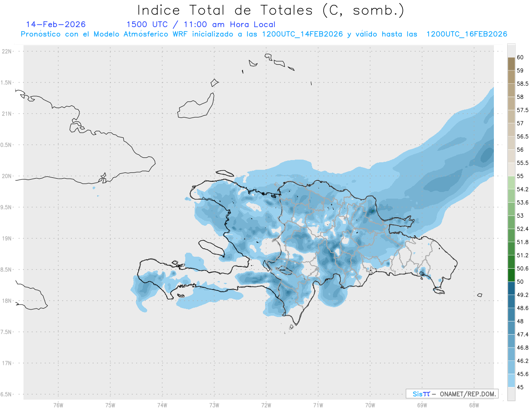
Task: Click the colorbar value '50.6'
Action: coord(523,268)
